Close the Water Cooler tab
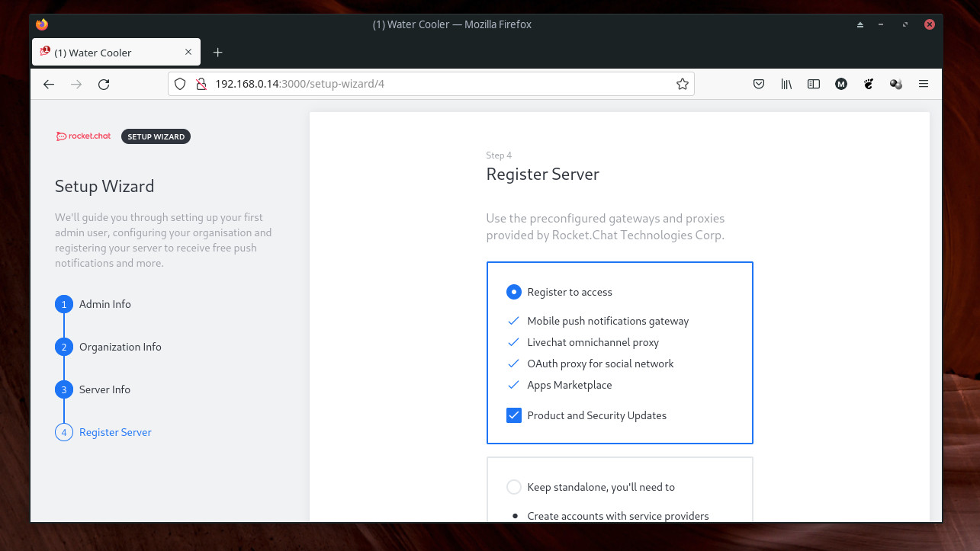This screenshot has width=980, height=551. [188, 52]
